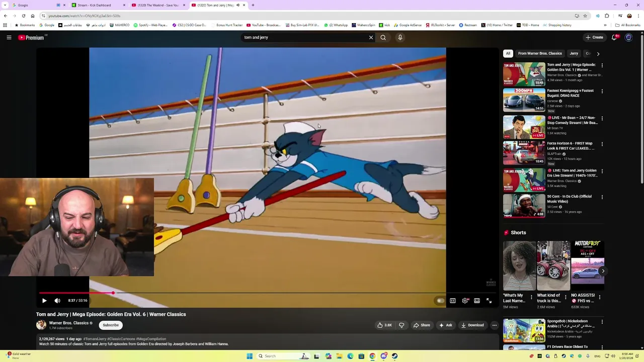Go to YouTube Premium home logo

click(x=31, y=37)
